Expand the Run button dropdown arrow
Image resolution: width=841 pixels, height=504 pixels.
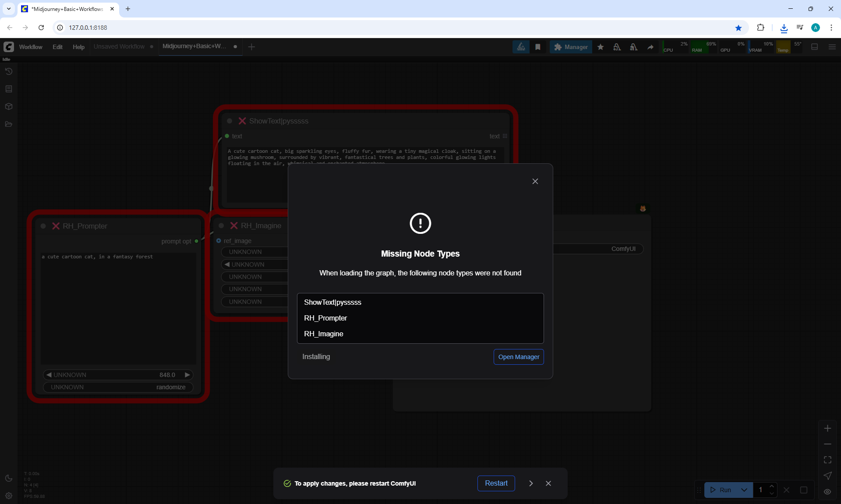pyautogui.click(x=744, y=490)
